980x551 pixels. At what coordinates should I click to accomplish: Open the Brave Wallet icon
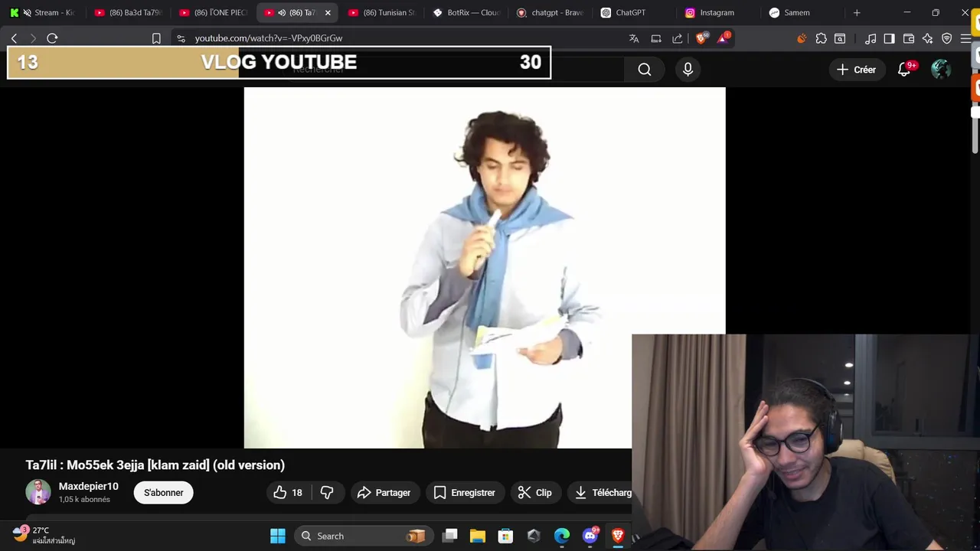click(909, 38)
